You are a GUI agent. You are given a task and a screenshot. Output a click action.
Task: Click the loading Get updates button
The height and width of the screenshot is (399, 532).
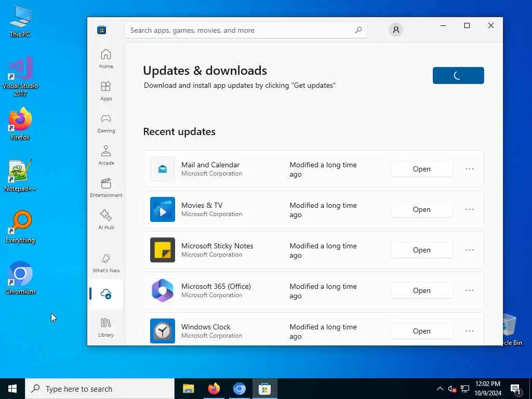click(458, 75)
